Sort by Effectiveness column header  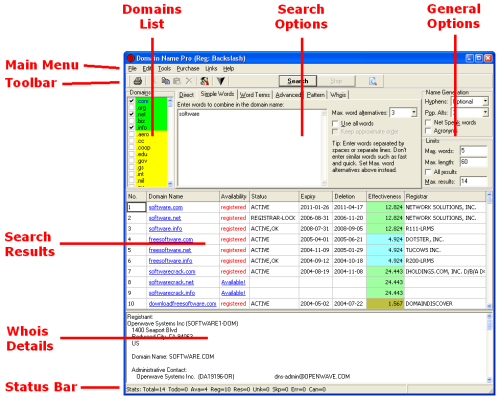coord(385,197)
